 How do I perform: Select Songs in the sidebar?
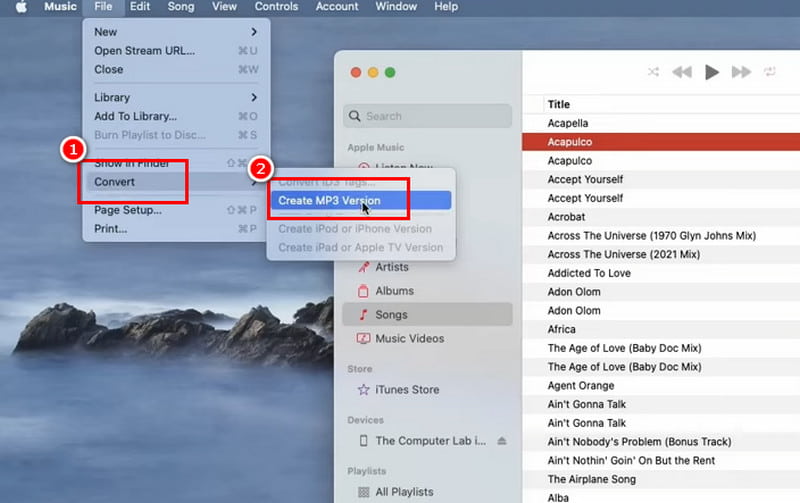428,314
